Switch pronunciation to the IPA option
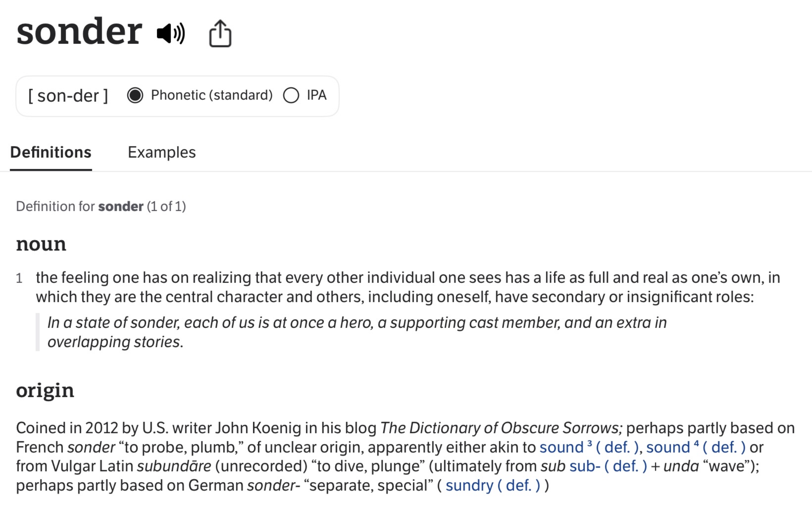This screenshot has width=812, height=510. coord(291,95)
